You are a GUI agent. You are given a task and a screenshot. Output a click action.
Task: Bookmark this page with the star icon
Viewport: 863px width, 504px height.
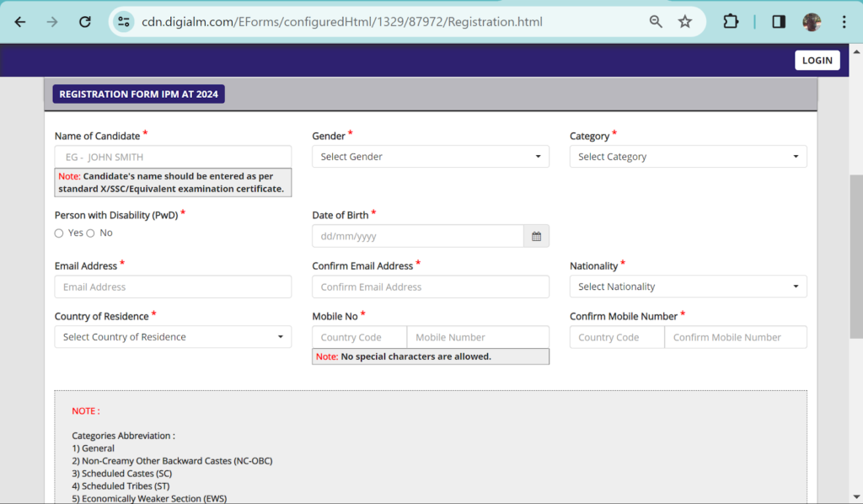pyautogui.click(x=684, y=22)
